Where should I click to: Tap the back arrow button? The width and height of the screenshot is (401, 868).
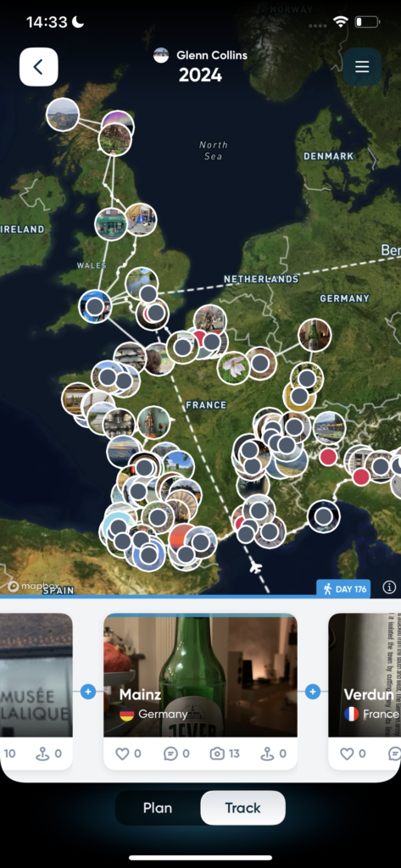pos(39,67)
